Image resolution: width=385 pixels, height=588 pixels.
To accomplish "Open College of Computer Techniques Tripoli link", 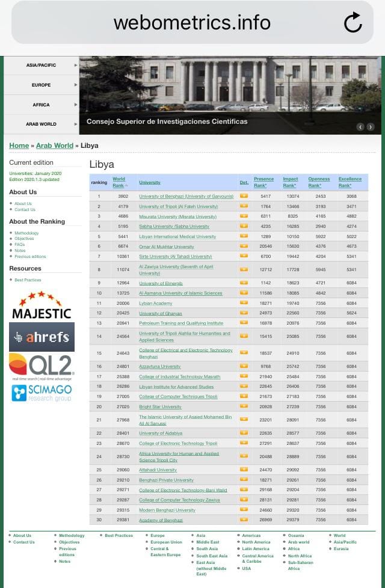I will (178, 396).
